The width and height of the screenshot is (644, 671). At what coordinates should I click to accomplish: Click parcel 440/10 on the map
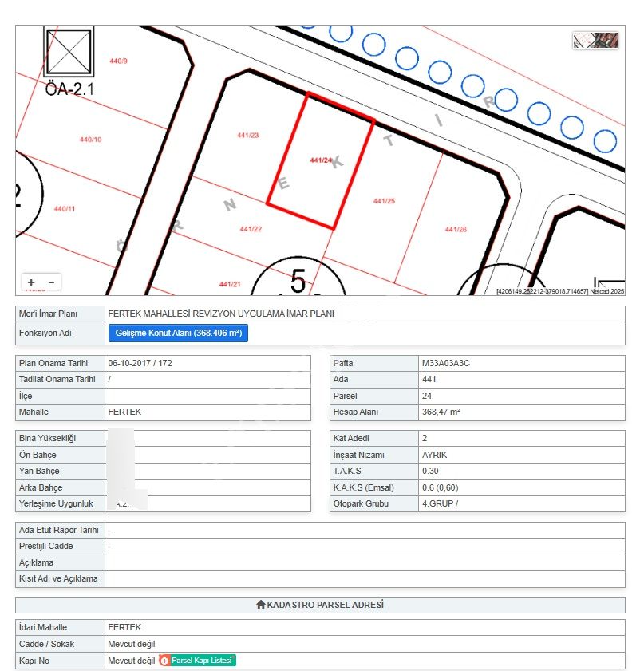pos(90,140)
